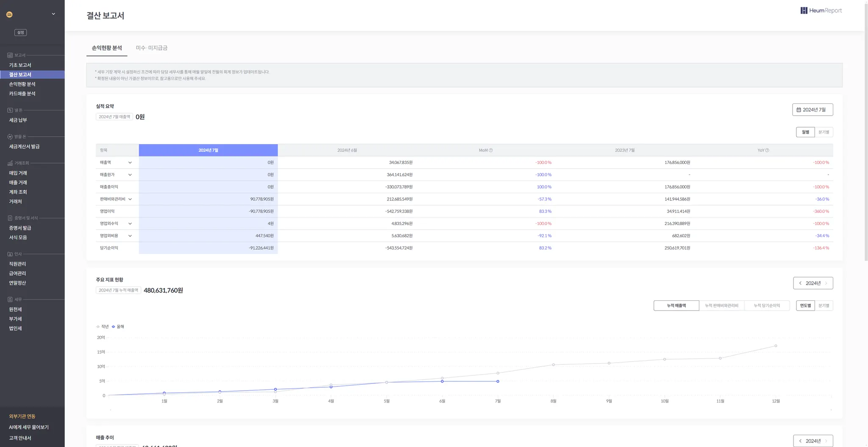Open the 2024년 7월 date picker
The image size is (868, 447).
tap(812, 110)
